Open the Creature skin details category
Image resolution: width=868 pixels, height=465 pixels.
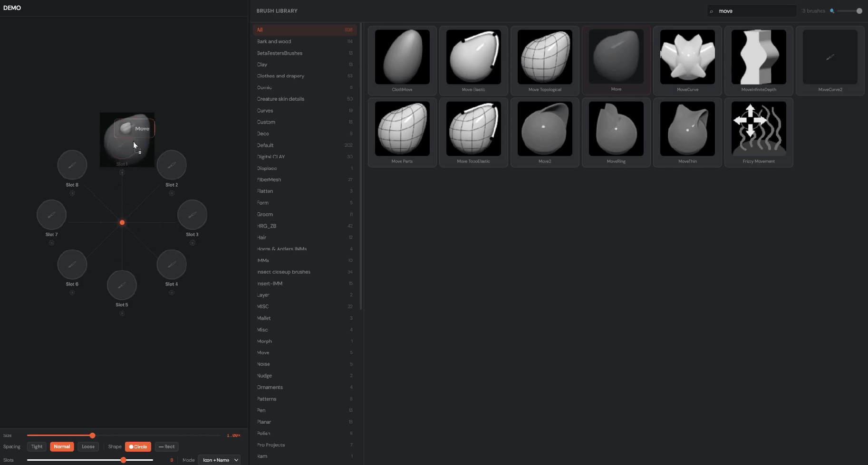[305, 99]
